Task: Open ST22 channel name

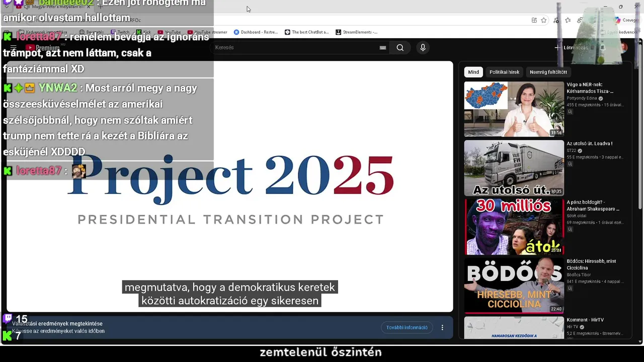Action: click(x=572, y=151)
